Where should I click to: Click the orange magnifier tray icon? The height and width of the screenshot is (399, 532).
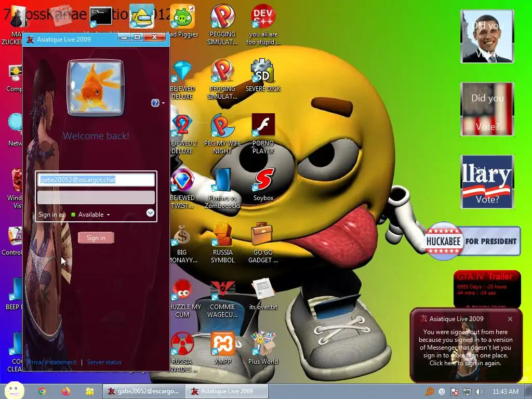coord(430,392)
